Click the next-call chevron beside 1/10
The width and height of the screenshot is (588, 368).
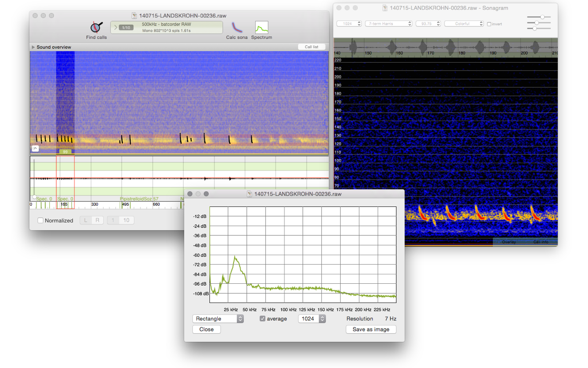(x=115, y=27)
